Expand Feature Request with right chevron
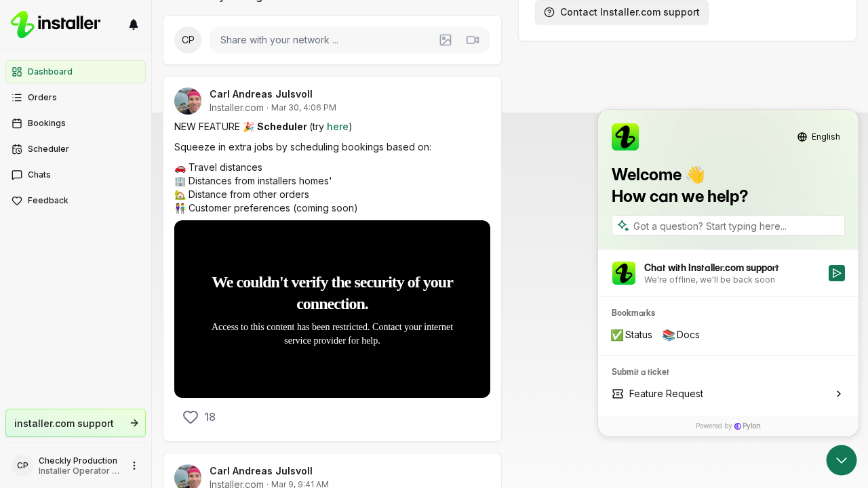This screenshot has height=488, width=868. (839, 394)
